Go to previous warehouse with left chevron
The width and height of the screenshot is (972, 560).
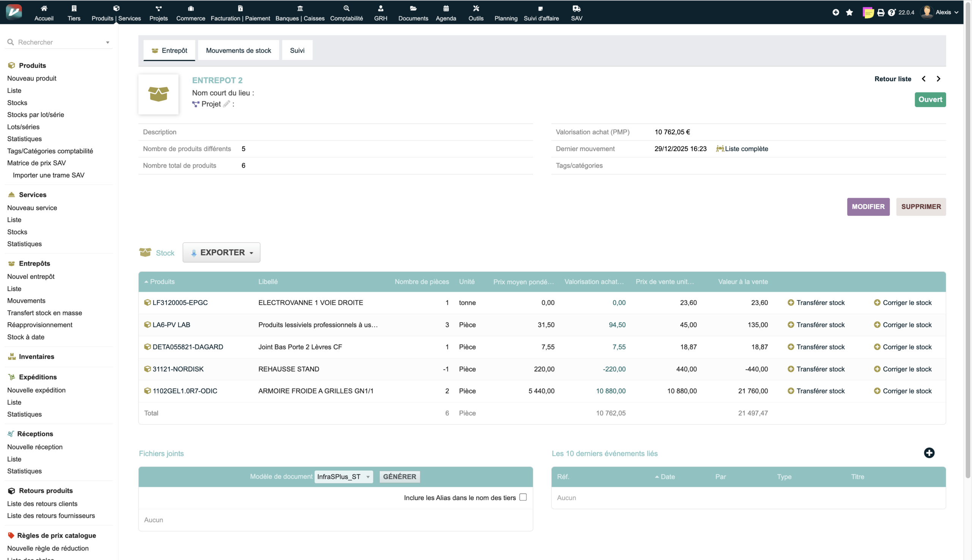coord(923,79)
